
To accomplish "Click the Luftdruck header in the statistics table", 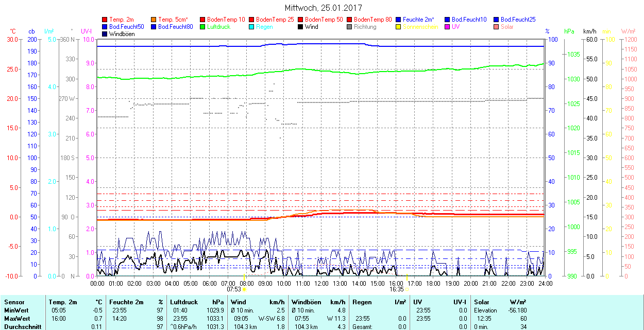I will (184, 302).
